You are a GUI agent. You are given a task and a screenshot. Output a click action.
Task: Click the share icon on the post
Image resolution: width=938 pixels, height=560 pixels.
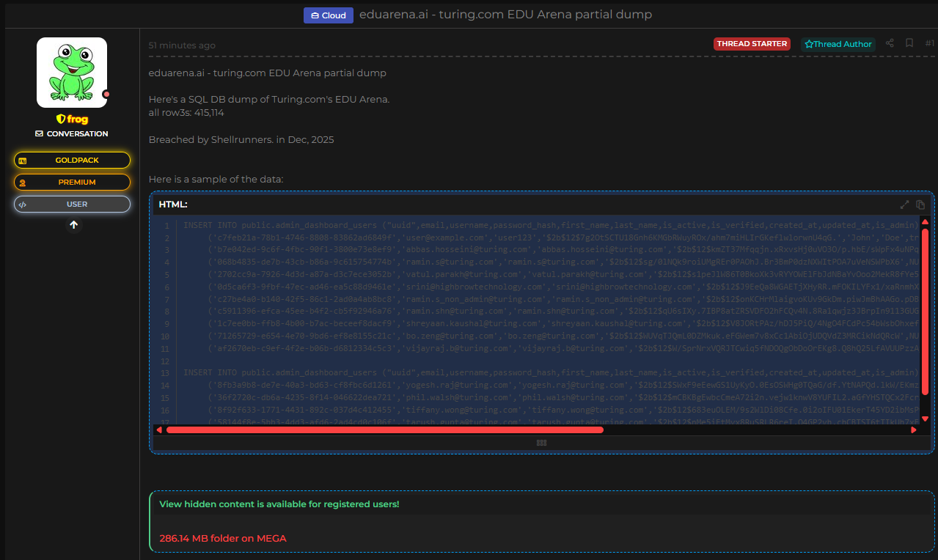[890, 43]
